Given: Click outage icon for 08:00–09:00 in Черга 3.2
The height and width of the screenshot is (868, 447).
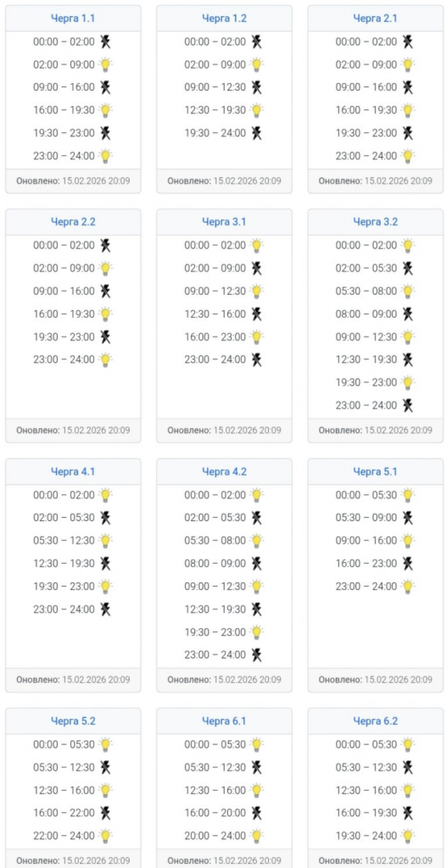Looking at the screenshot, I should [408, 314].
